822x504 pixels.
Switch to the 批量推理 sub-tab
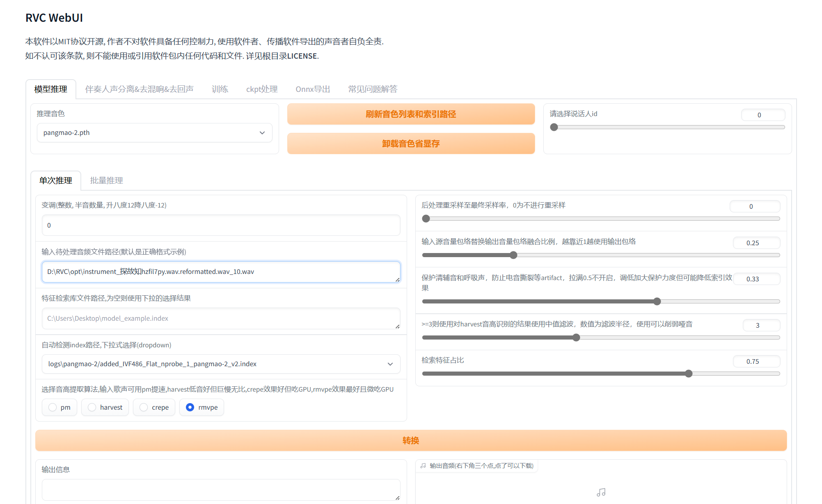pos(107,180)
